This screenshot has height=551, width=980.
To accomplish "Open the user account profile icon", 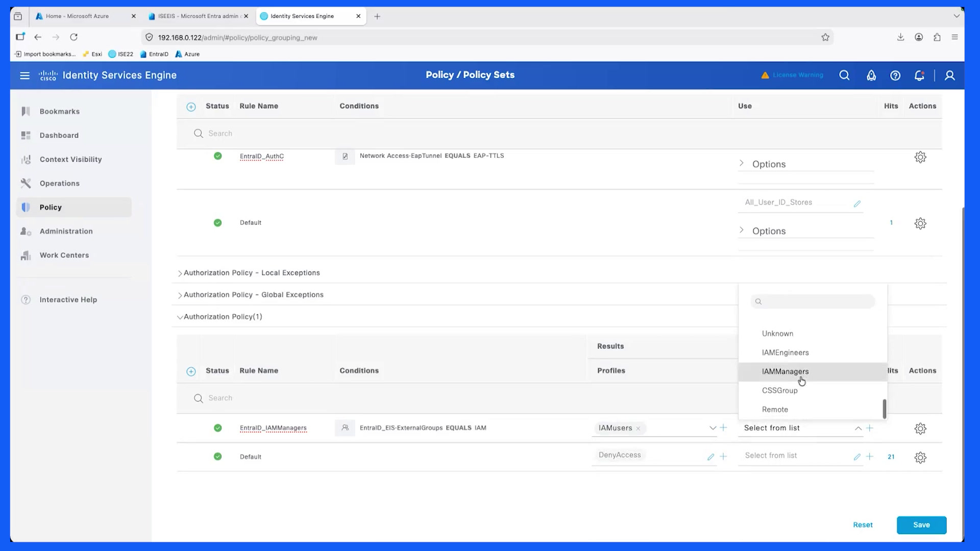I will pyautogui.click(x=949, y=76).
